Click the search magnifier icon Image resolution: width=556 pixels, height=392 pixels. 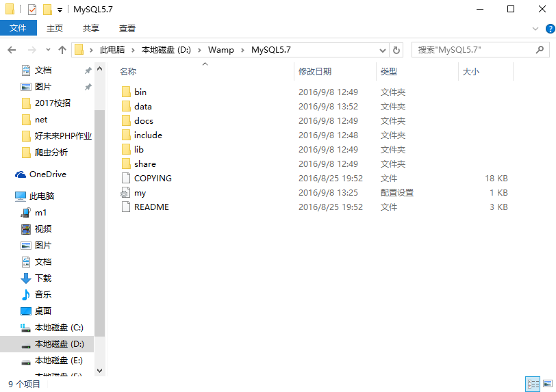click(x=540, y=50)
